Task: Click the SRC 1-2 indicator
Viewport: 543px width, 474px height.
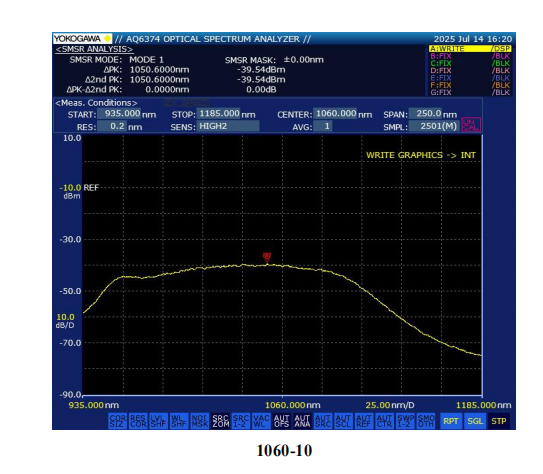Action: tap(241, 421)
